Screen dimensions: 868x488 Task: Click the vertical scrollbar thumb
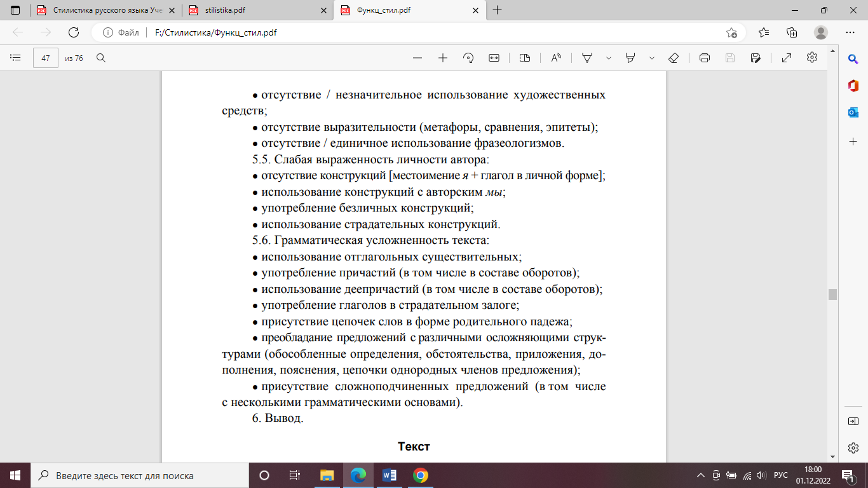(x=832, y=294)
